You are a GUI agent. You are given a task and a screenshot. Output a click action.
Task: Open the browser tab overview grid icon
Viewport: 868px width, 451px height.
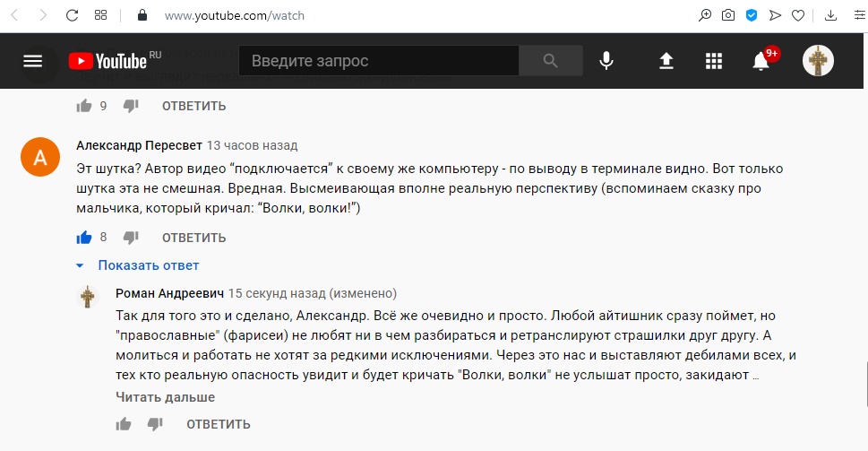coord(100,15)
